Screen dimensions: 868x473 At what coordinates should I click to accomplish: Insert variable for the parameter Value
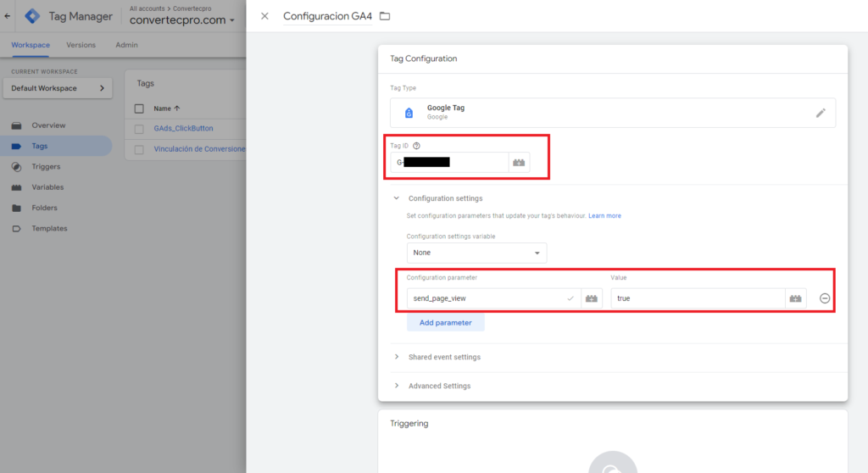795,298
